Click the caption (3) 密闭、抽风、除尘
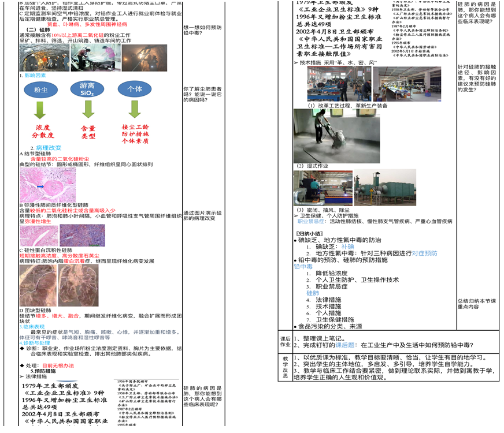 (323, 210)
